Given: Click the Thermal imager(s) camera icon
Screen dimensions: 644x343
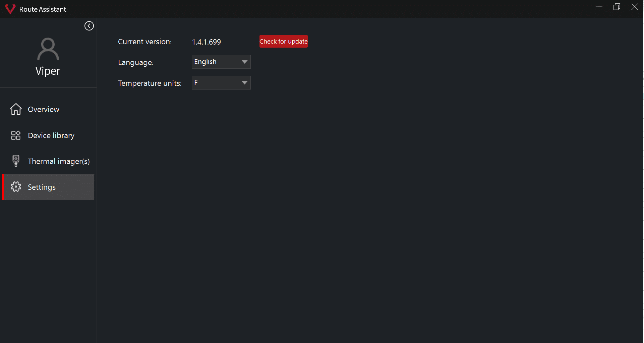Looking at the screenshot, I should (16, 161).
